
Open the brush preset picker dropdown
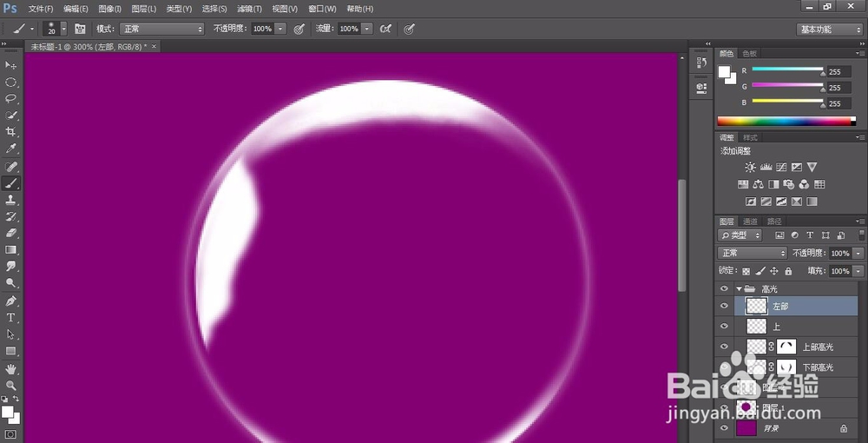63,29
